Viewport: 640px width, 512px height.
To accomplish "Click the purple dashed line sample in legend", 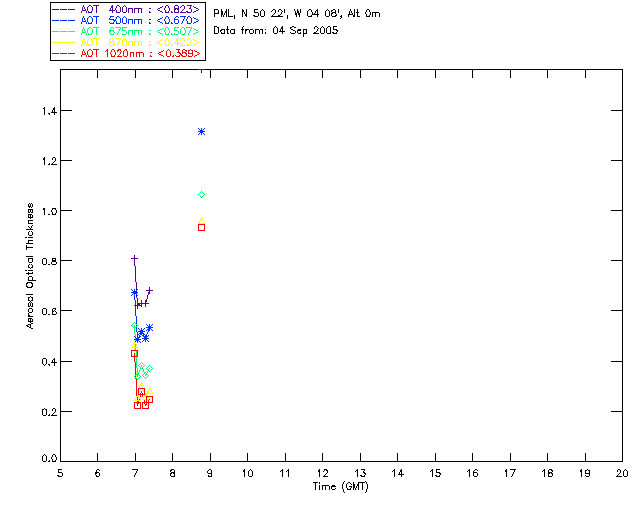I will 64,9.
